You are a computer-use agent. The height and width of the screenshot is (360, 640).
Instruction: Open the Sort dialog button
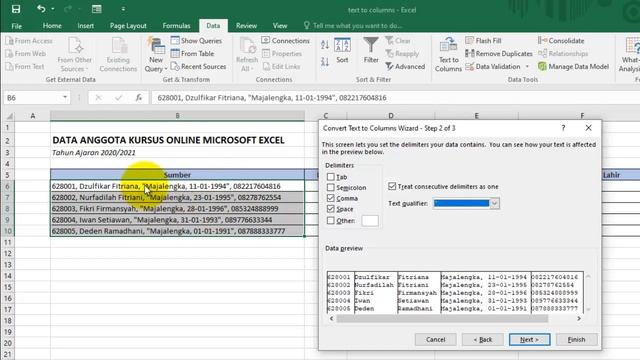(342, 51)
